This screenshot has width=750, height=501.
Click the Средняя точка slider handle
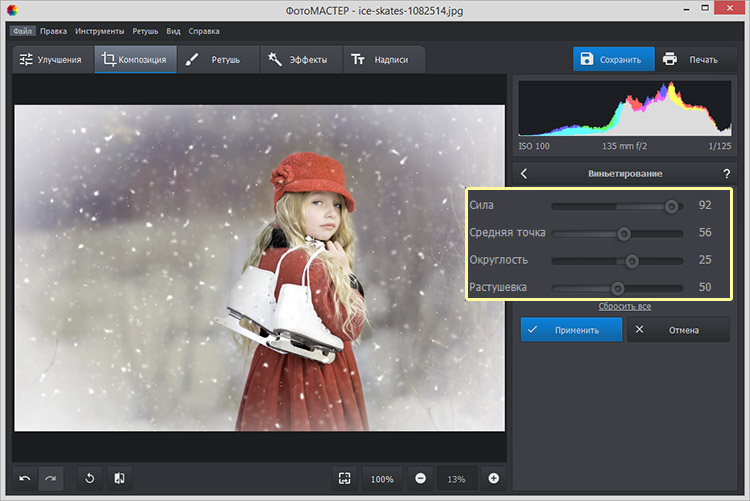[x=623, y=234]
